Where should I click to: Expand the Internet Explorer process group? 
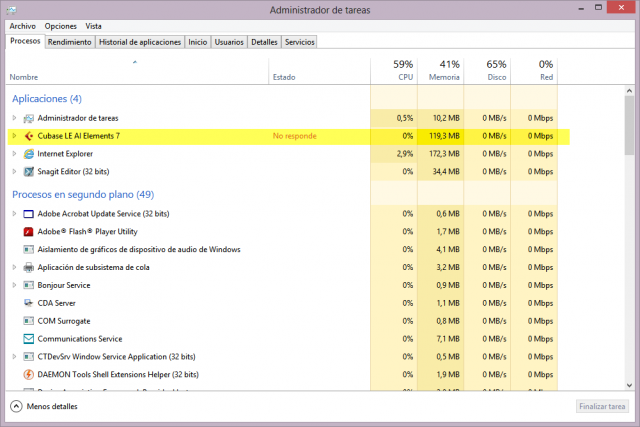click(14, 154)
